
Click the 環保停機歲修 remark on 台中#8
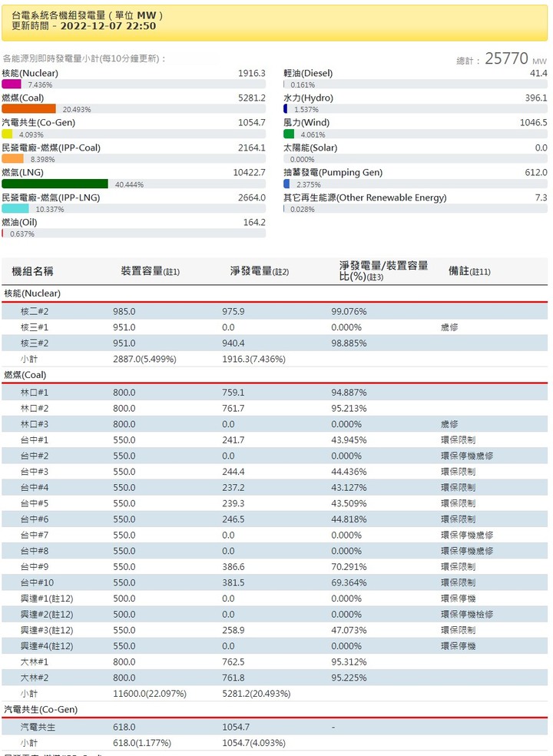pos(467,551)
